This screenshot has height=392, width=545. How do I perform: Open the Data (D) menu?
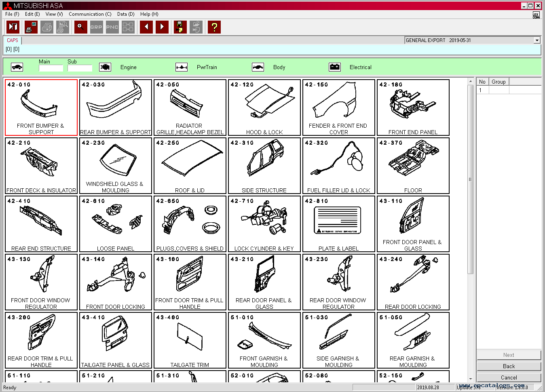(x=126, y=14)
